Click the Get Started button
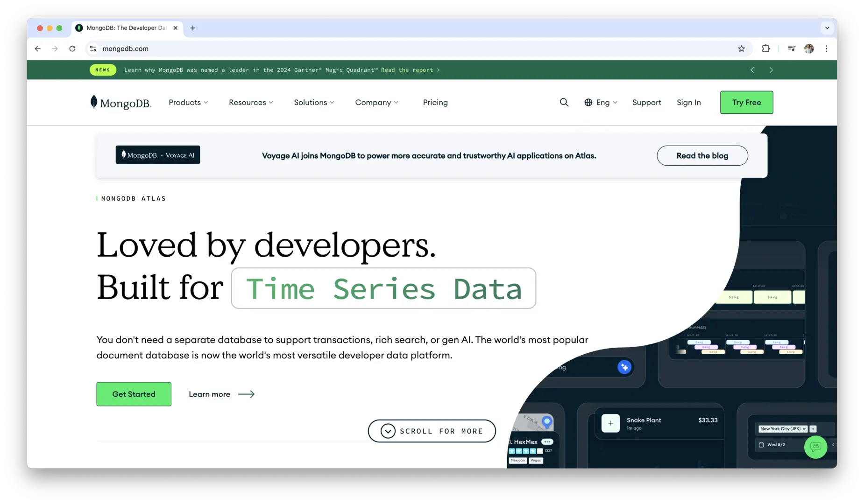Viewport: 864px width, 504px height. 134,394
